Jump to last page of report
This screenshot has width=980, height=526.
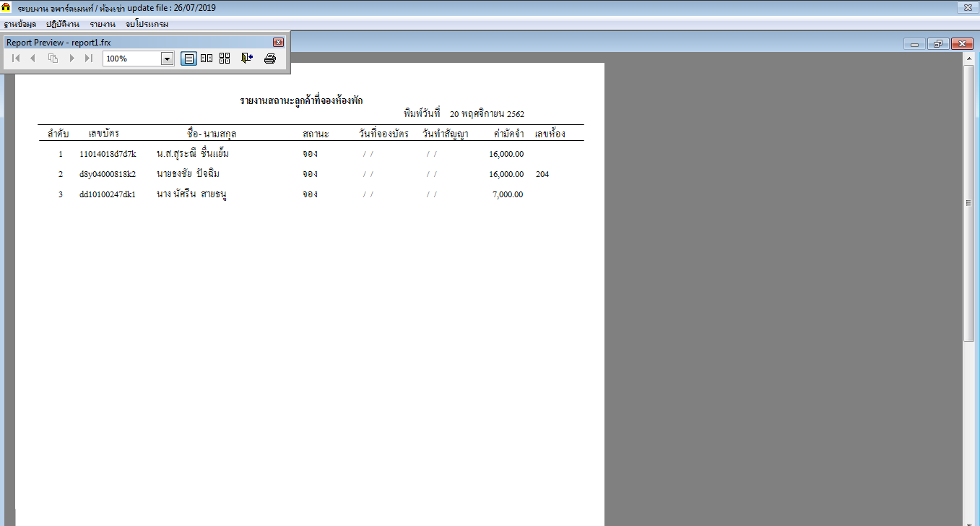[x=89, y=59]
